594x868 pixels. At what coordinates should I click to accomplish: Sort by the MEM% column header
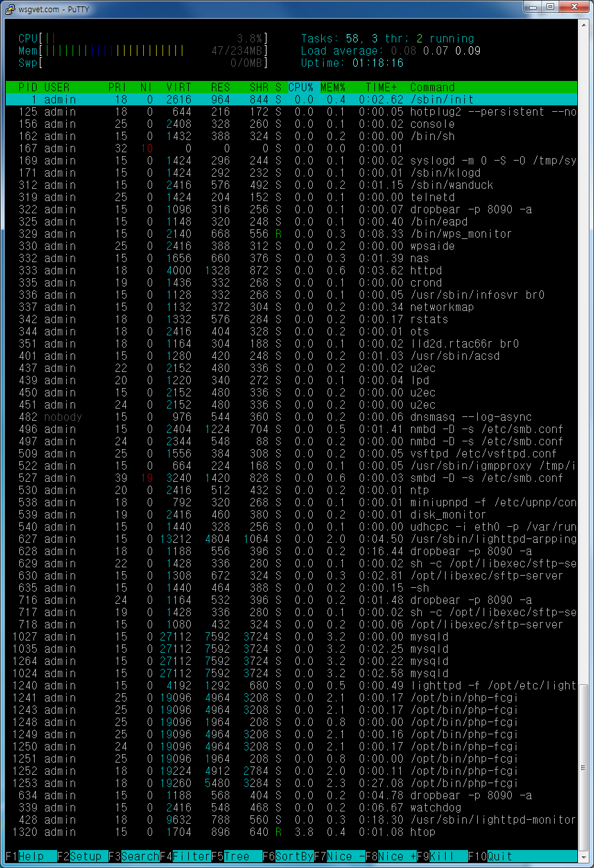[x=333, y=87]
